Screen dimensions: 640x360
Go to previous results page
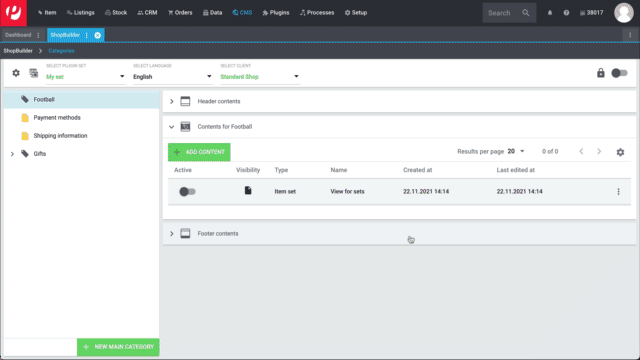[581, 151]
